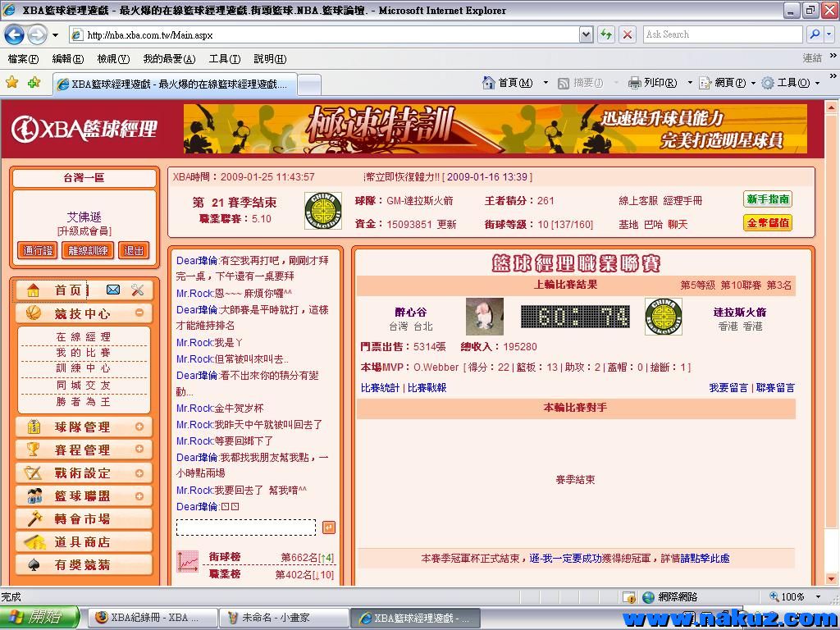Open the Home (首頁) dropdown arrow

tap(546, 83)
